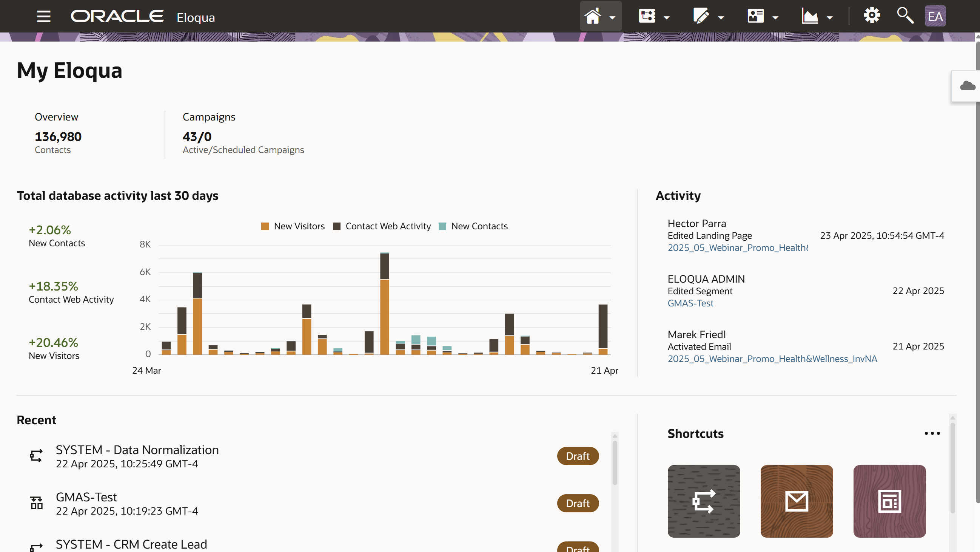The height and width of the screenshot is (552, 980).
Task: Expand the Orchestration menu dropdown
Action: (667, 17)
